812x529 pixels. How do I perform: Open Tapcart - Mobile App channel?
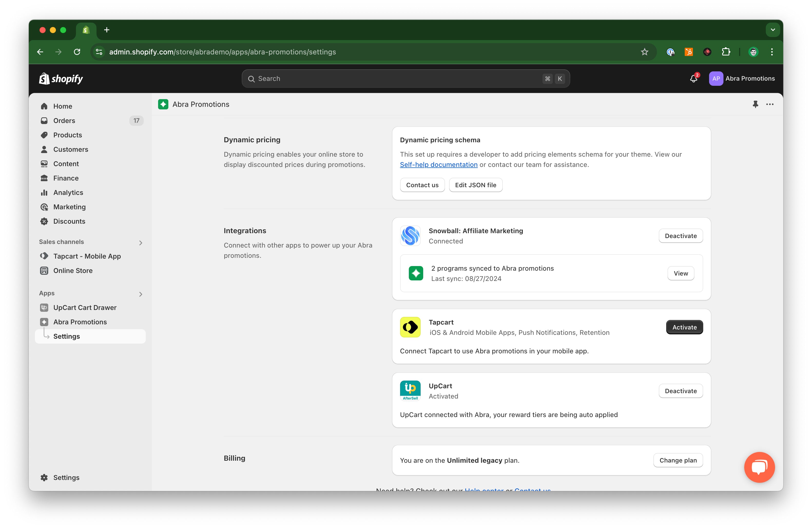tap(90, 256)
